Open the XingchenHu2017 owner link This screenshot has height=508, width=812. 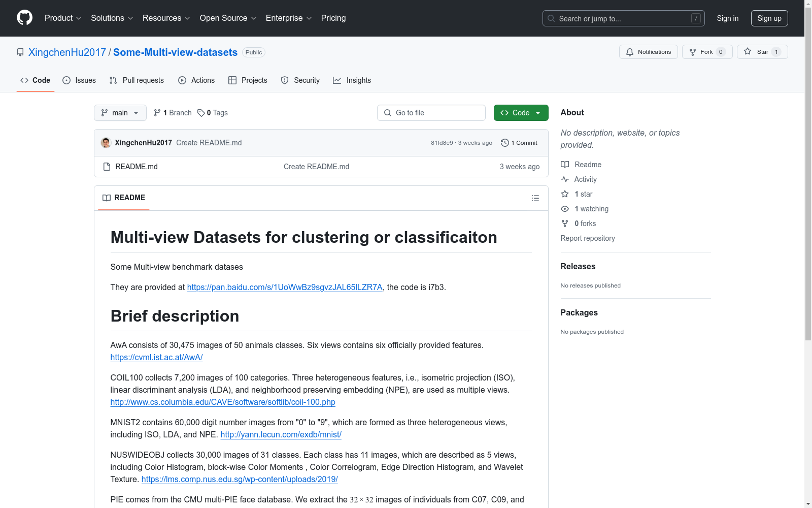[67, 52]
